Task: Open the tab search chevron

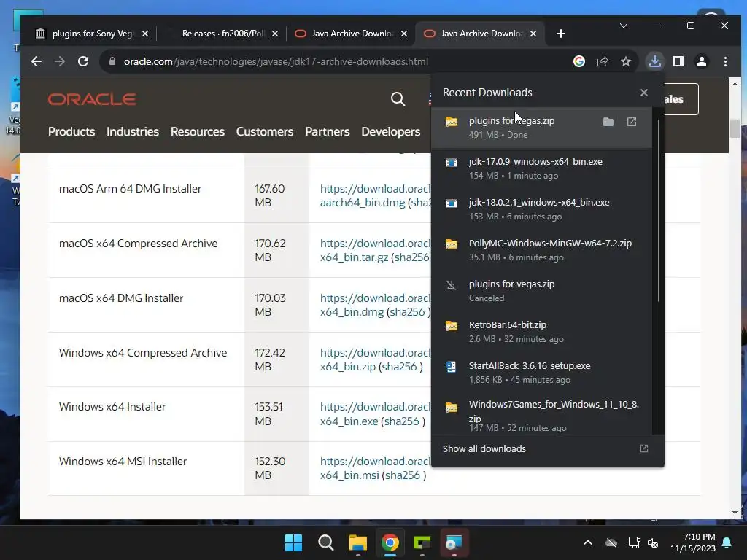Action: click(624, 26)
